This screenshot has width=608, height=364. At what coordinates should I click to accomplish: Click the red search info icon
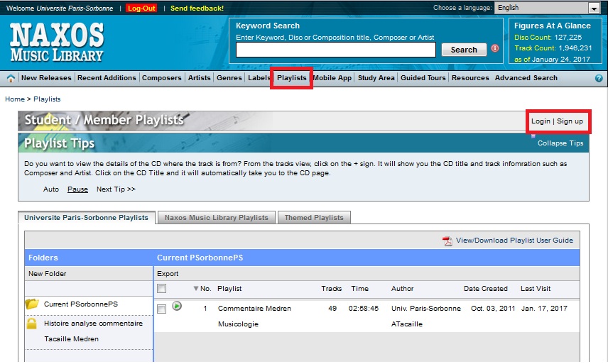[x=495, y=48]
